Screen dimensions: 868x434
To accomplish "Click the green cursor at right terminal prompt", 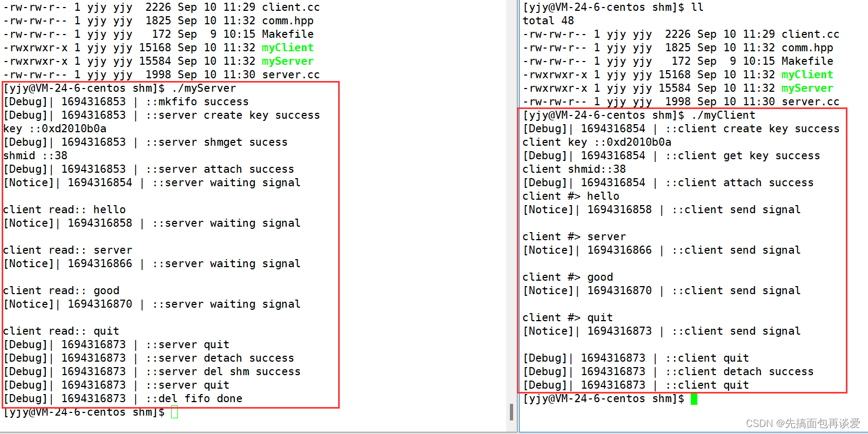I will coord(694,399).
